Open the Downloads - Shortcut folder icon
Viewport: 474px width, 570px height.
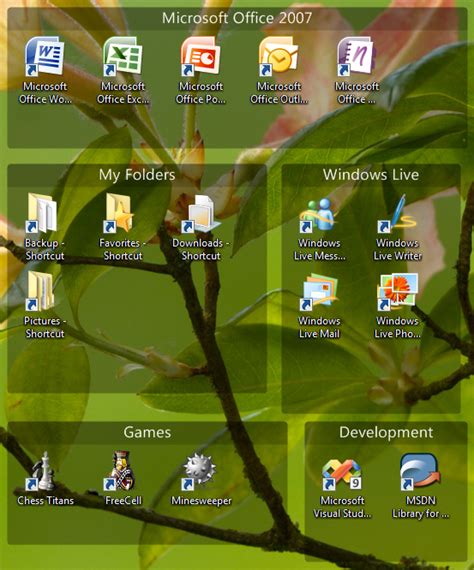tap(201, 213)
